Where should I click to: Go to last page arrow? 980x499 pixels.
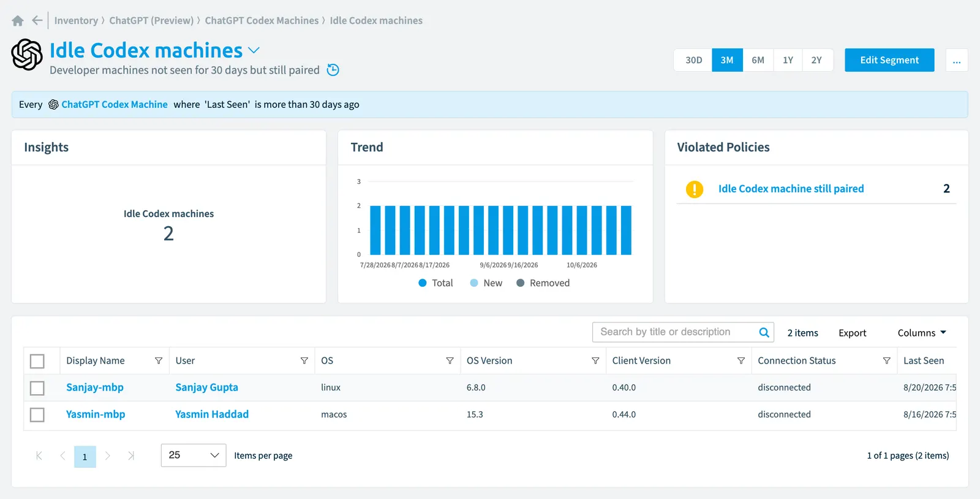click(131, 455)
